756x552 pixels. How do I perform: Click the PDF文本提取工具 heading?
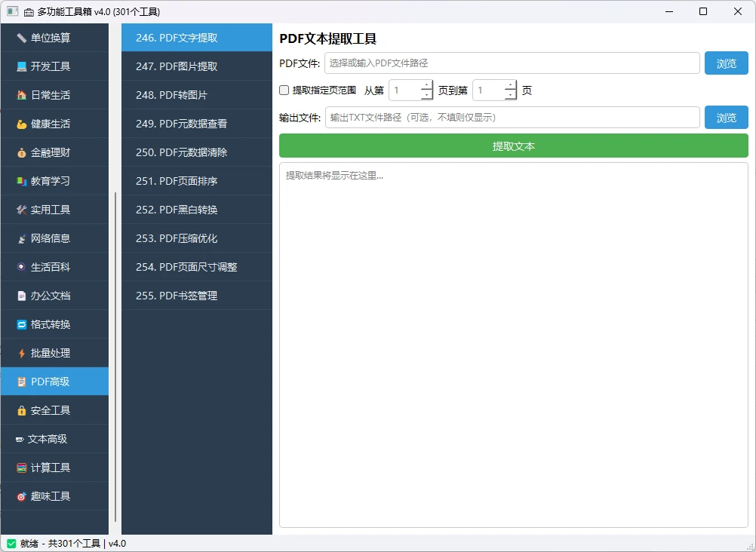point(328,38)
